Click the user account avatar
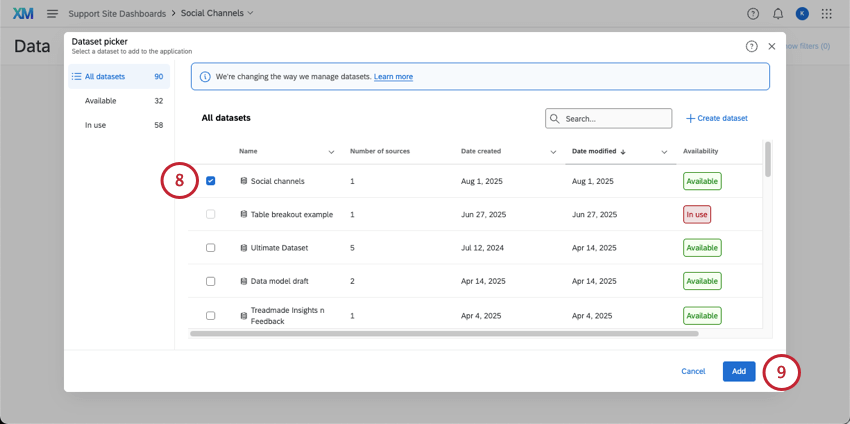Image resolution: width=850 pixels, height=424 pixels. [802, 13]
